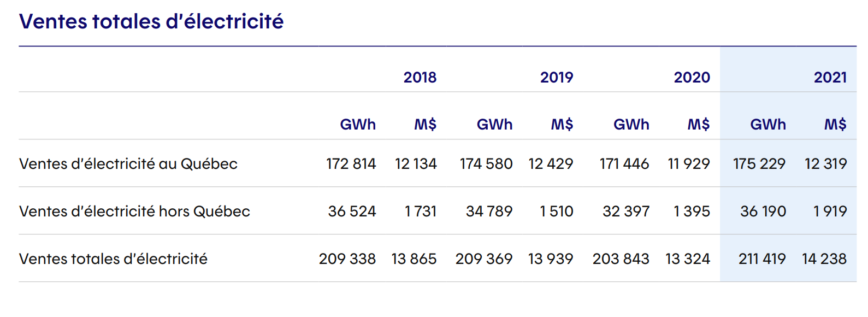Viewport: 868px width, 317px height.
Task: Select the 1 510 M$ cell
Action: 556,212
